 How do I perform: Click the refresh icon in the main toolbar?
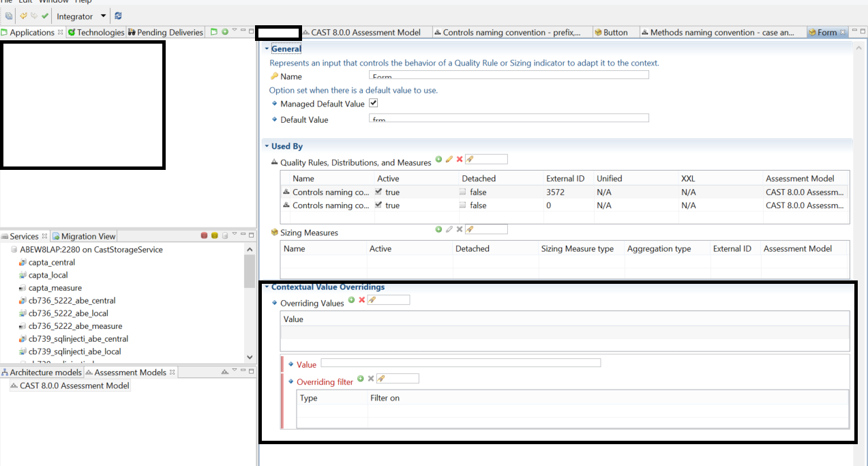119,16
